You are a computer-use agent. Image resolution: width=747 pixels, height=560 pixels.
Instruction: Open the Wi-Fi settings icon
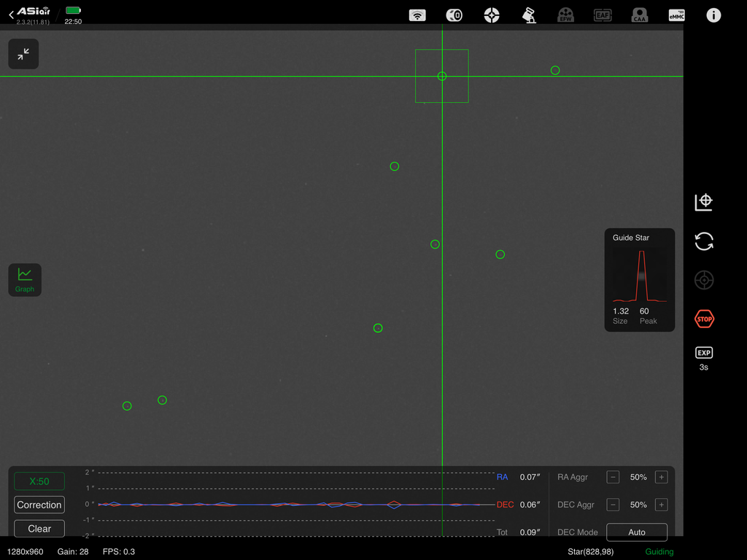click(417, 15)
